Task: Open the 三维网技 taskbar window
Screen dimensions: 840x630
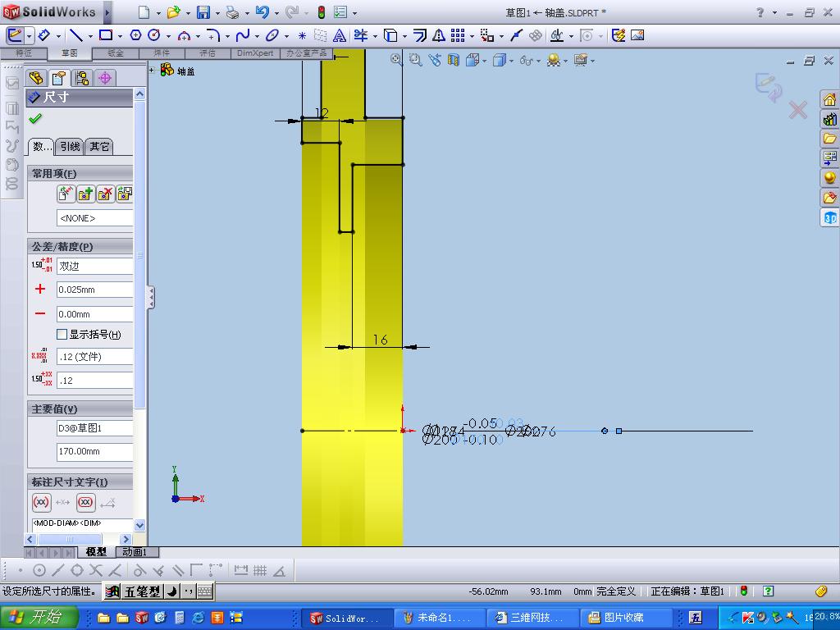Action: pyautogui.click(x=533, y=618)
